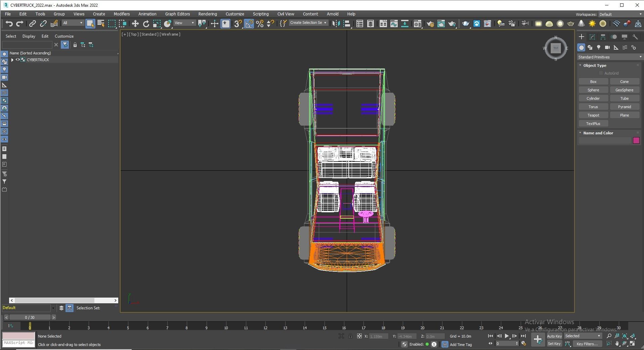Open the Scripting menu
This screenshot has width=644, height=350.
[261, 14]
